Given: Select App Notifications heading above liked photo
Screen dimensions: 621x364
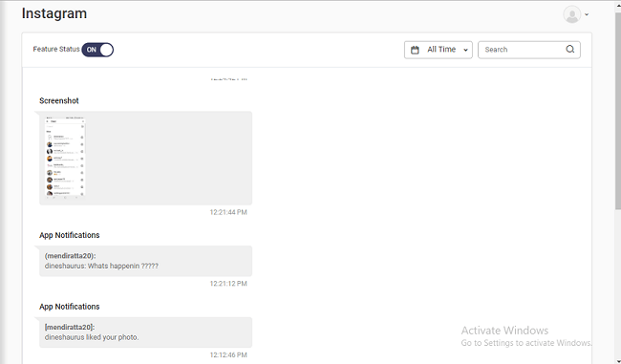Looking at the screenshot, I should click(x=70, y=307).
